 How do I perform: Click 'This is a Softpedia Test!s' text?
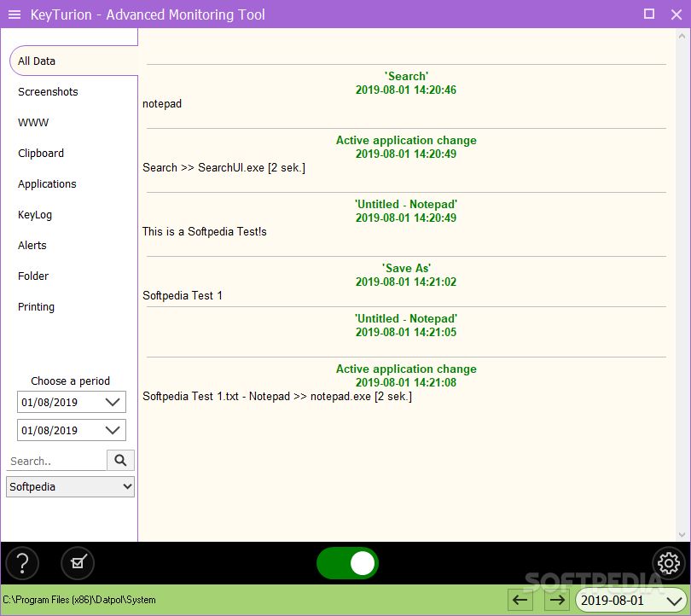click(205, 232)
